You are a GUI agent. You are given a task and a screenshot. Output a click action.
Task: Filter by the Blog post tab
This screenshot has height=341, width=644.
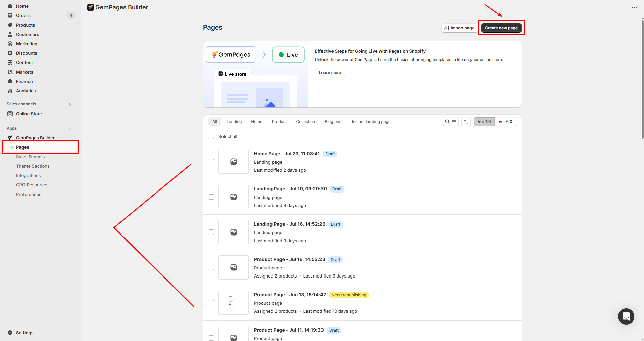point(333,122)
